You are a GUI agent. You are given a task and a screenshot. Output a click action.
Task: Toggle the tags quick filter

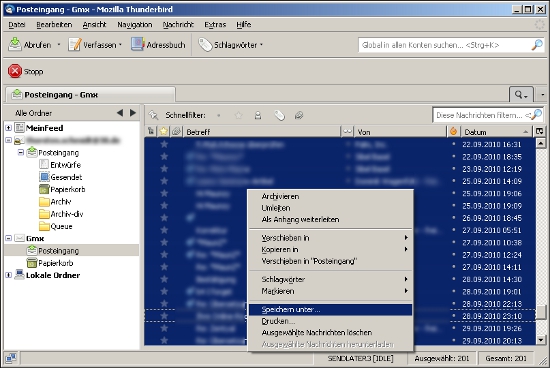click(x=279, y=115)
